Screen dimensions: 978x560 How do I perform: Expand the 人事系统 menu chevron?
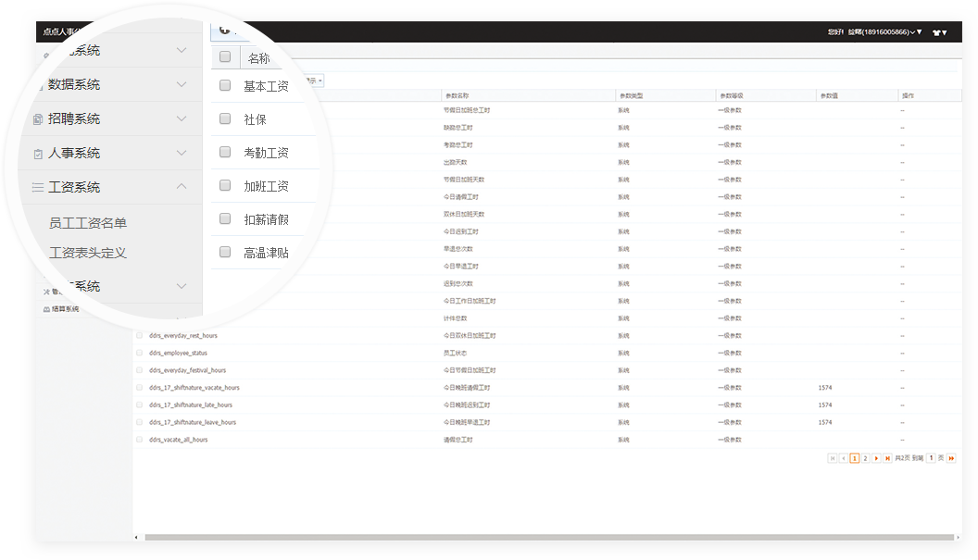tap(182, 153)
